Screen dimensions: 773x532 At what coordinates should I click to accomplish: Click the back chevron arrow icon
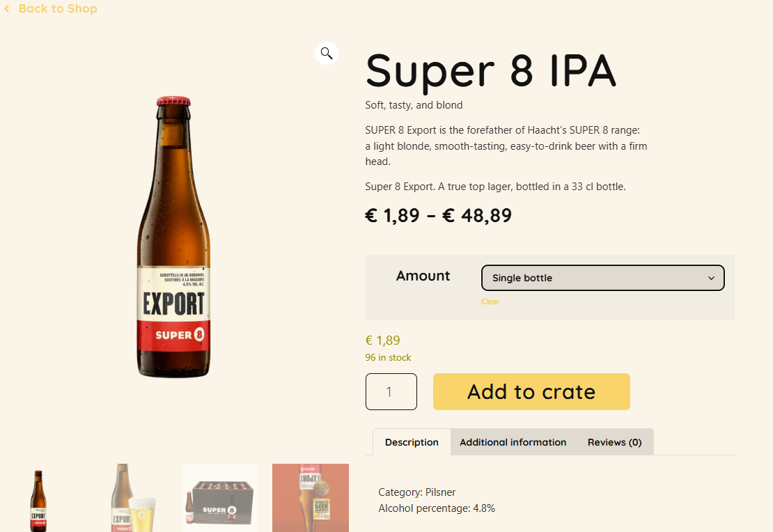7,9
